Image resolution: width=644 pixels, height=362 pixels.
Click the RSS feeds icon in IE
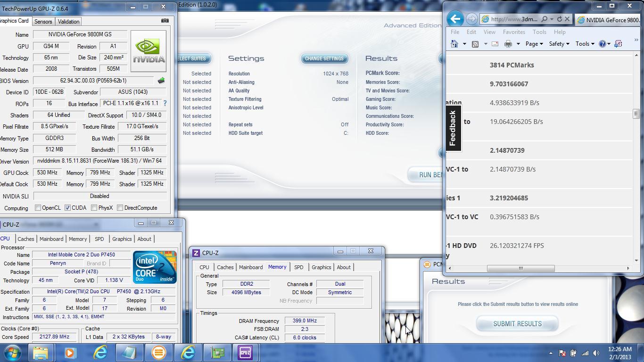click(475, 44)
